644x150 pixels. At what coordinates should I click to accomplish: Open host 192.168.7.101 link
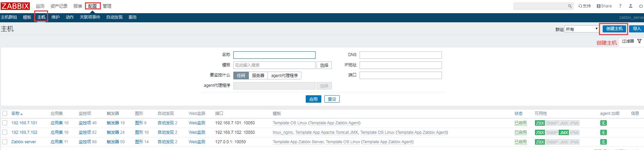[24, 123]
